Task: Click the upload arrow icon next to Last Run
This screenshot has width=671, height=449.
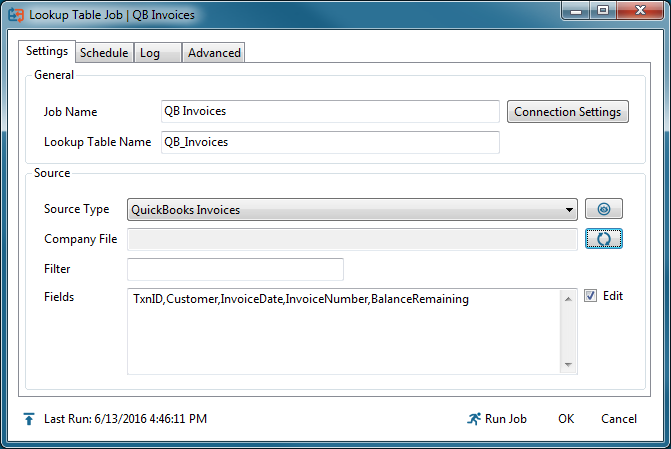Action: tap(29, 419)
